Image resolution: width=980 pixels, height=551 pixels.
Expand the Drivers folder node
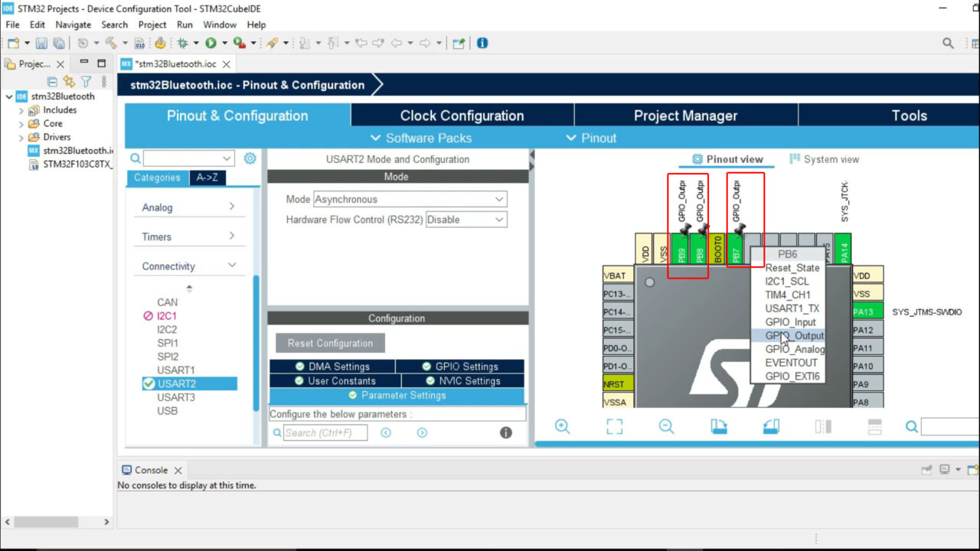21,137
